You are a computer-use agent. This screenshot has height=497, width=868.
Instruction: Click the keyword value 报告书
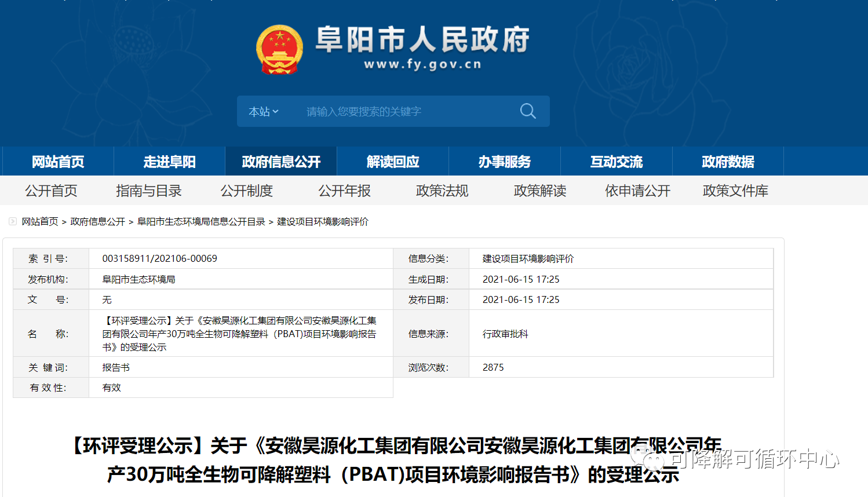(116, 367)
